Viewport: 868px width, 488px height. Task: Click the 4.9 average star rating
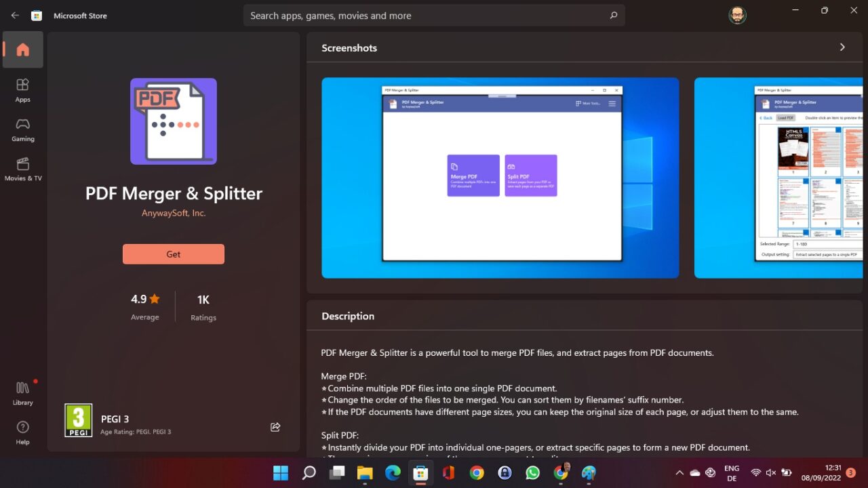144,306
